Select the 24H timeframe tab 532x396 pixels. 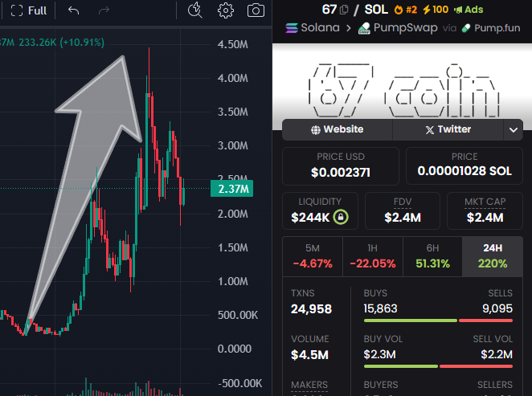493,256
